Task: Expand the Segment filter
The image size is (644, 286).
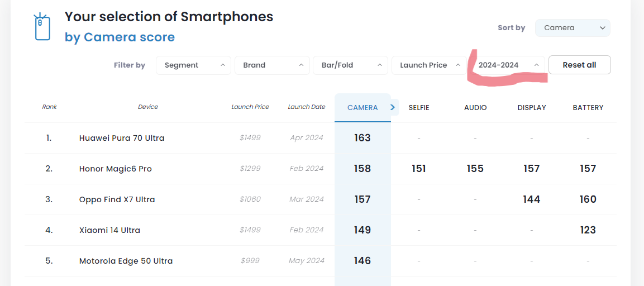Action: [x=193, y=65]
